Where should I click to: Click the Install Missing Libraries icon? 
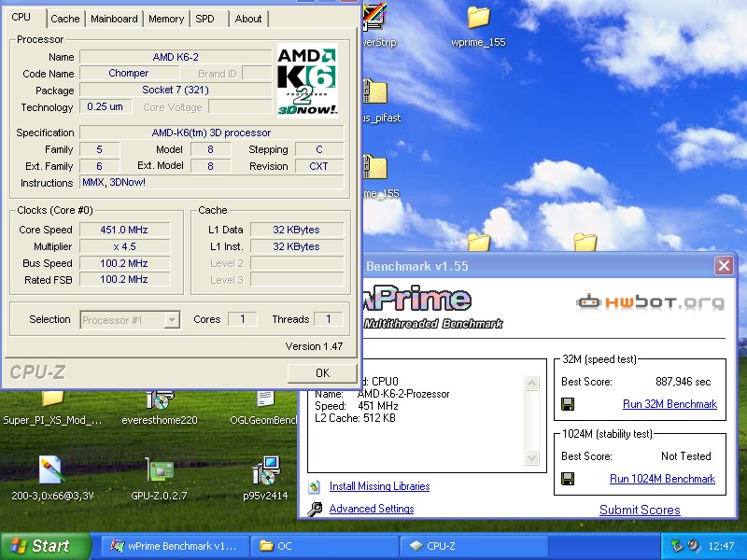315,486
